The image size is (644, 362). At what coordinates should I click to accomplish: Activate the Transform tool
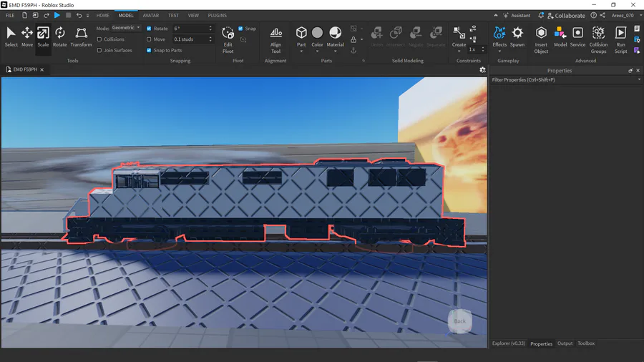coord(81,37)
